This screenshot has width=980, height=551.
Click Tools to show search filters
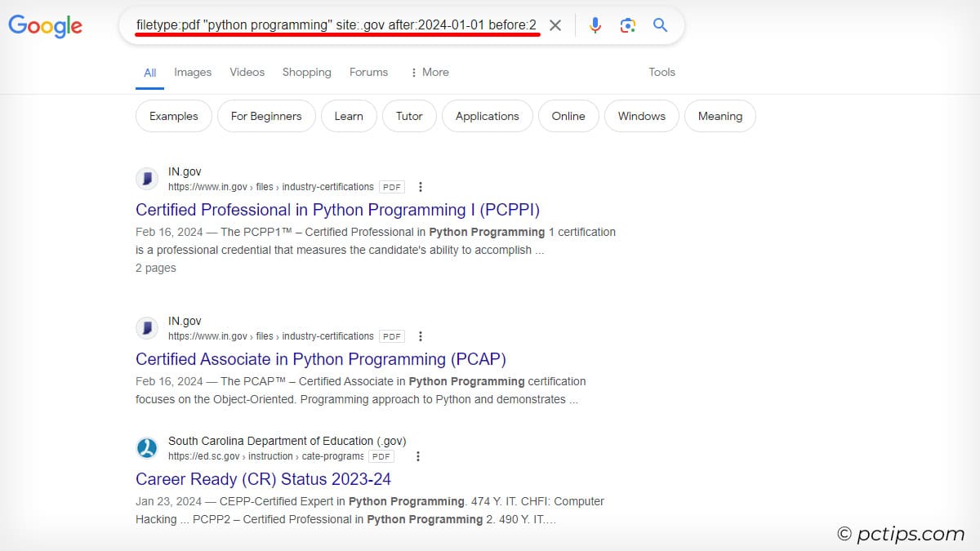(x=661, y=72)
